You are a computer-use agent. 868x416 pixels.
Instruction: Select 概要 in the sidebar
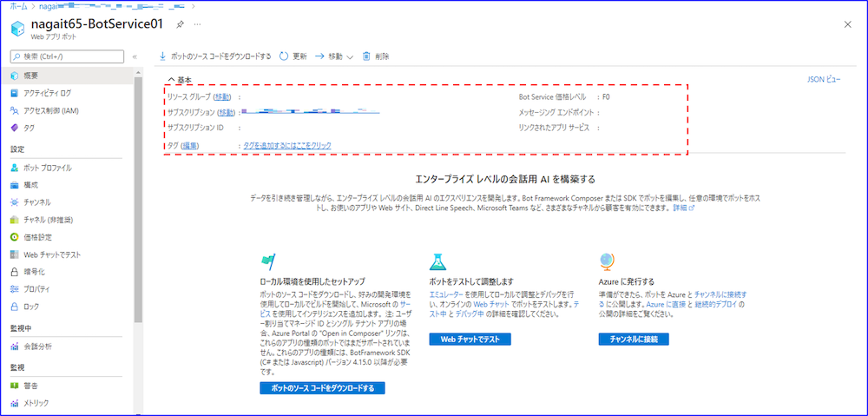[67, 76]
